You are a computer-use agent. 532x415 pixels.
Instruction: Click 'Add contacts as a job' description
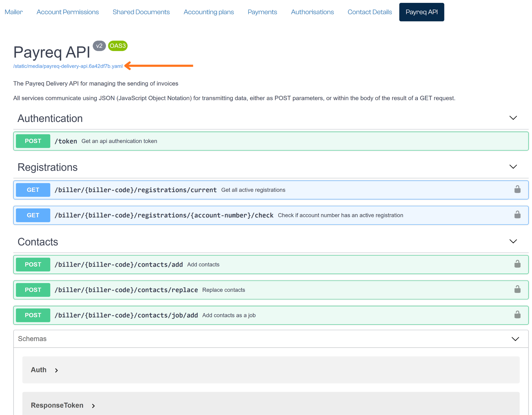229,315
